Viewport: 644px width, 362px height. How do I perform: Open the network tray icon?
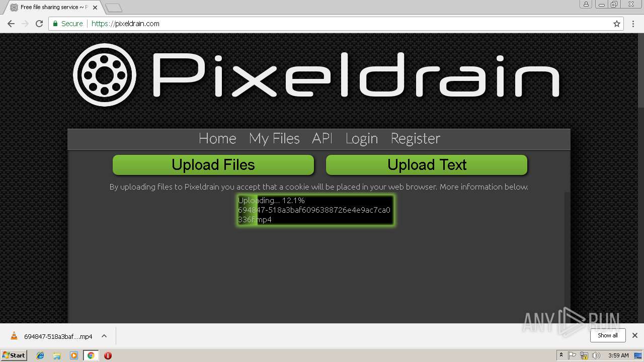point(584,355)
